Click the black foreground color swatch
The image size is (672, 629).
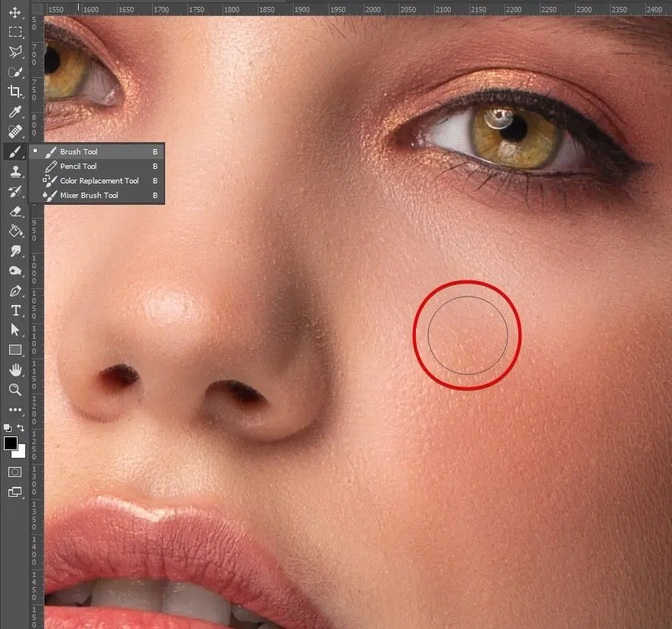pyautogui.click(x=11, y=443)
